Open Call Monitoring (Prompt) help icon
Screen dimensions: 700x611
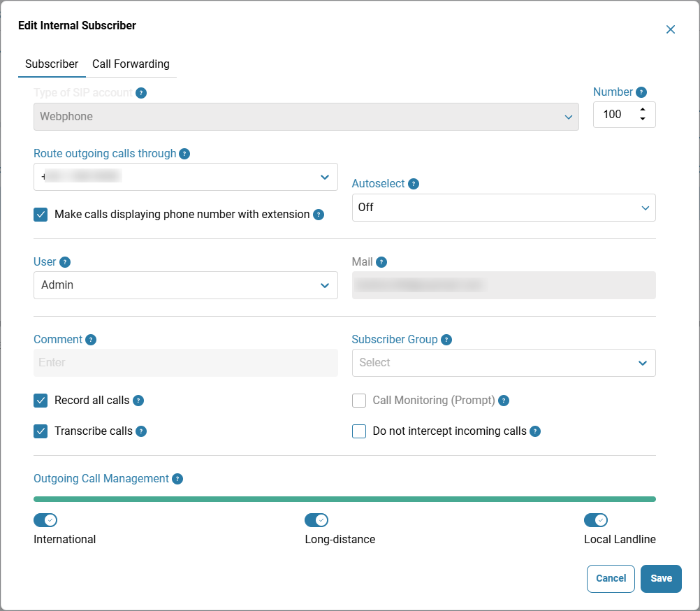click(x=504, y=401)
